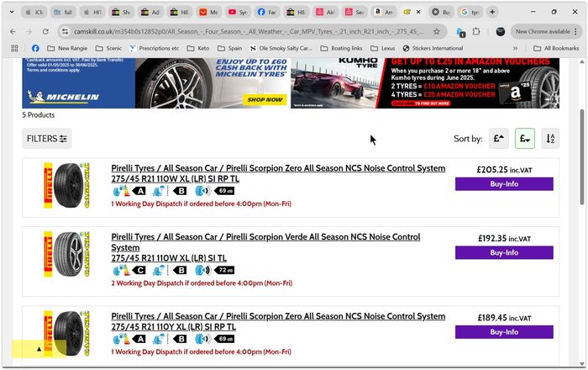Click the £192.35 inc.VAT price
588x370 pixels.
click(504, 238)
